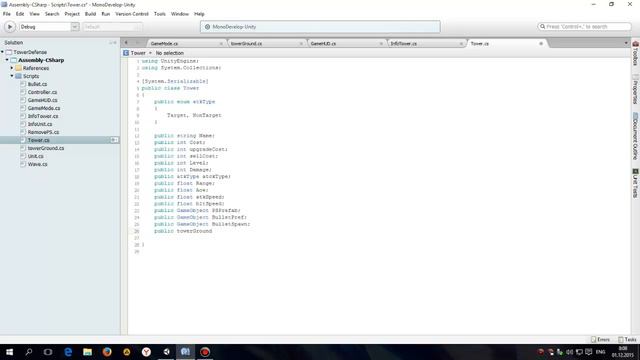
Task: Open the Search menu
Action: pos(52,14)
